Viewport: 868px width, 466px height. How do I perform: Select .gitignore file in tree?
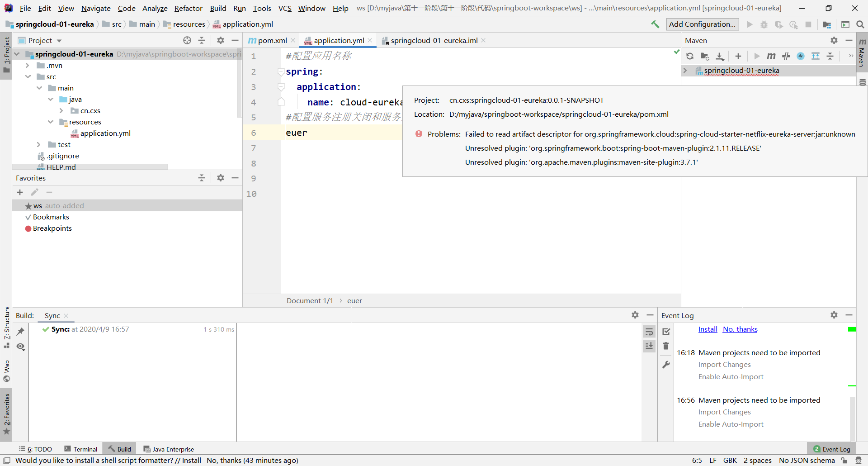pyautogui.click(x=62, y=156)
